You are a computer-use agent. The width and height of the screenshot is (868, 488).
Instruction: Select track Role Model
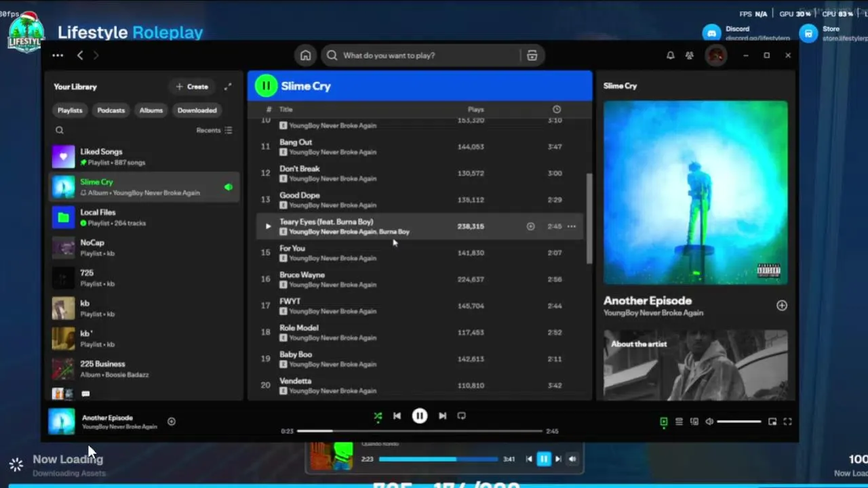[x=420, y=332]
